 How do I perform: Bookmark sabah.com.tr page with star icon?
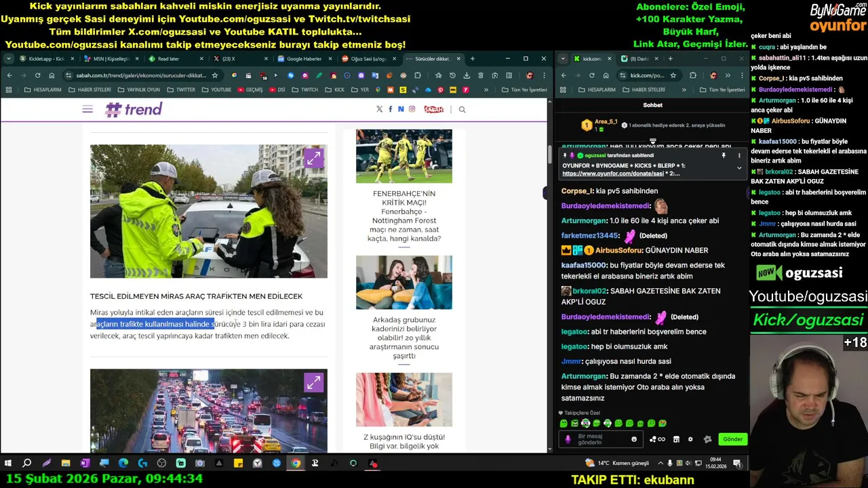click(215, 75)
